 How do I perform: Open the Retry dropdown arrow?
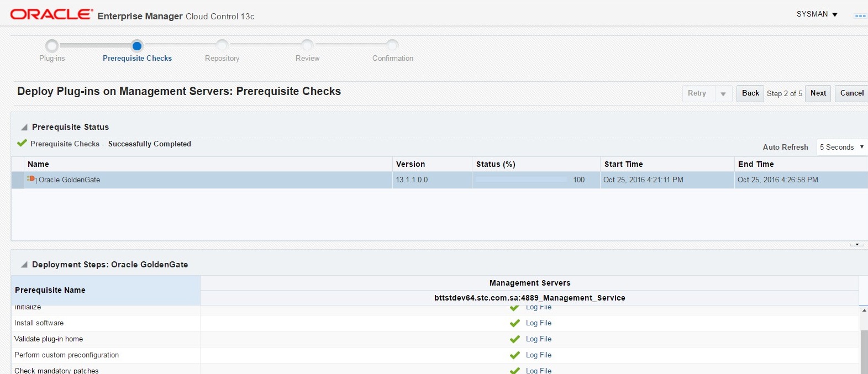pos(723,94)
